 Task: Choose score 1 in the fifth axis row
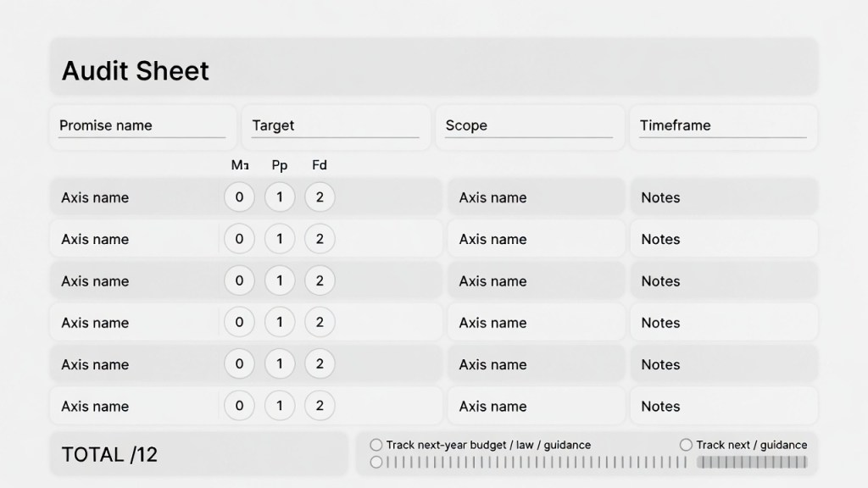click(280, 364)
